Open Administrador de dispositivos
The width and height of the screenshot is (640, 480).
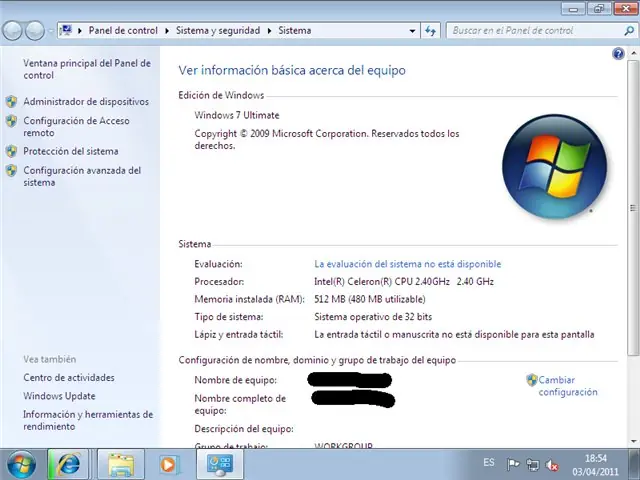(x=86, y=102)
